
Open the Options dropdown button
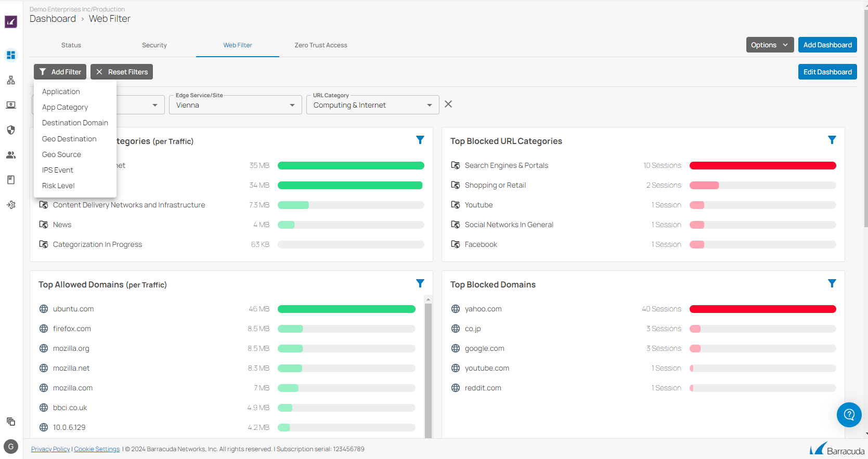click(770, 45)
